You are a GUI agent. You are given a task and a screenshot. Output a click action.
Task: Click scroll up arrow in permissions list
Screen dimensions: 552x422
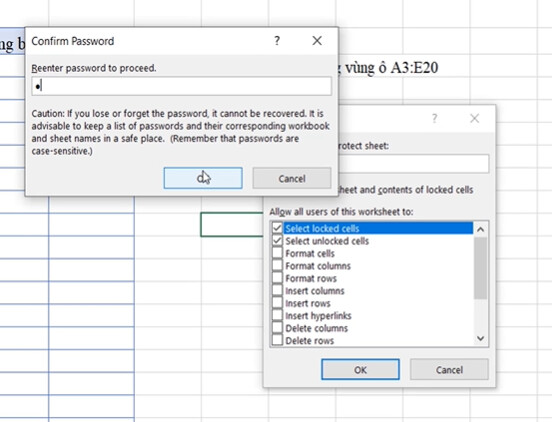point(481,229)
